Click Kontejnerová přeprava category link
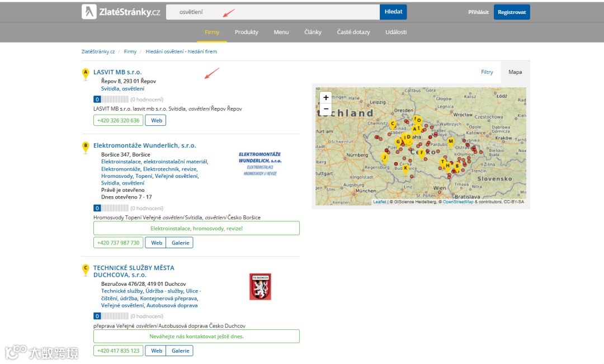604x364 pixels. pyautogui.click(x=168, y=298)
